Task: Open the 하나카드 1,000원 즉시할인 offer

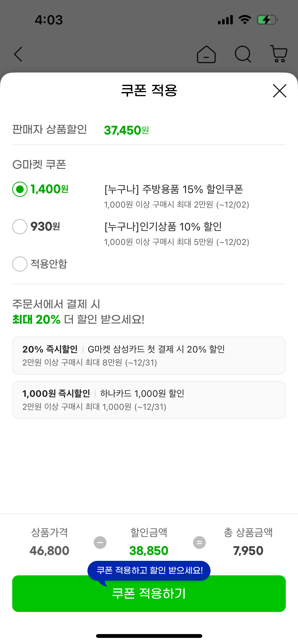Action: (149, 400)
